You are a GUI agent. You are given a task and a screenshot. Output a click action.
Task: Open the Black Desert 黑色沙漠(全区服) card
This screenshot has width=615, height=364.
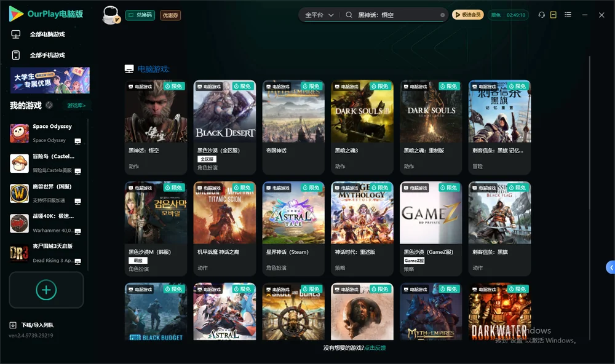coord(224,127)
